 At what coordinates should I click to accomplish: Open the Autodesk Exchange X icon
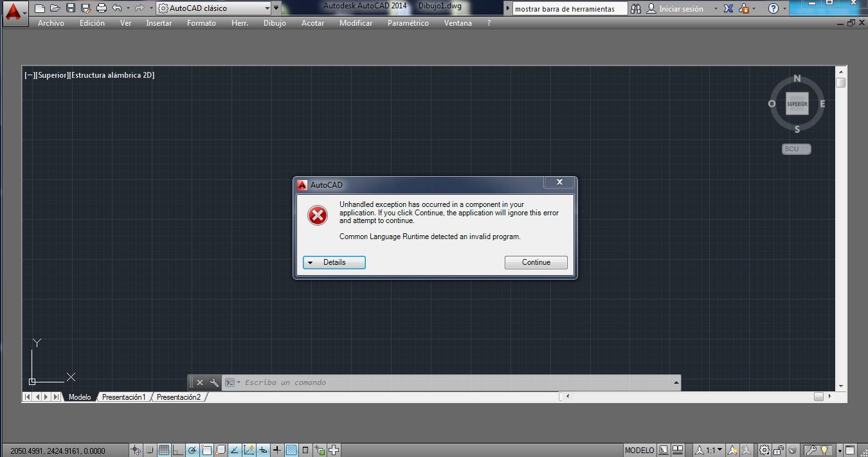click(728, 9)
